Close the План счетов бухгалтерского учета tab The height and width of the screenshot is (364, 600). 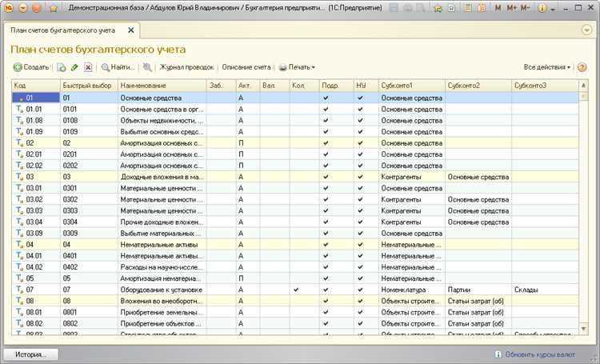pos(131,30)
